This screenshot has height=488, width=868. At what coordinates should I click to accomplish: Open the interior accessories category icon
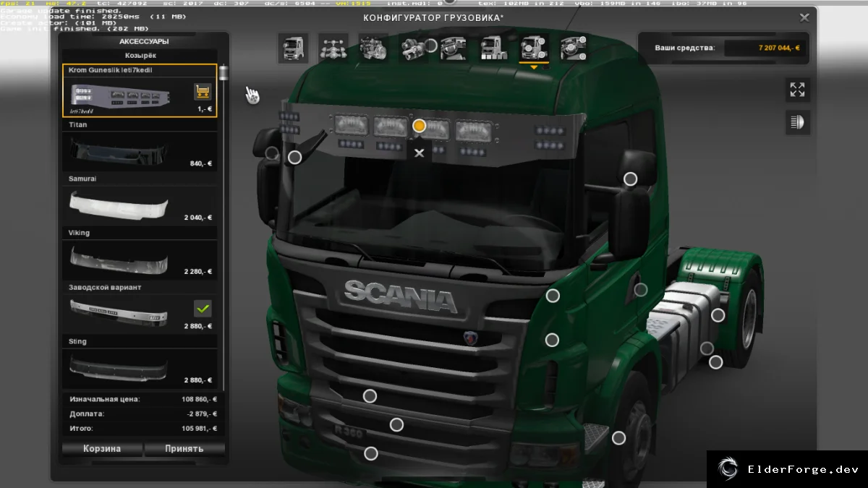pyautogui.click(x=574, y=48)
